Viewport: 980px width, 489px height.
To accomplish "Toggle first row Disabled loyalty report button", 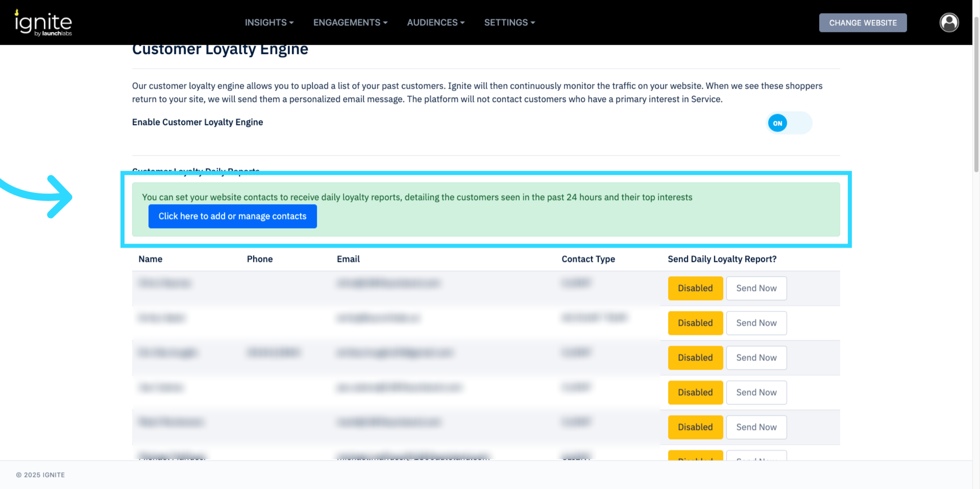I will pos(695,288).
